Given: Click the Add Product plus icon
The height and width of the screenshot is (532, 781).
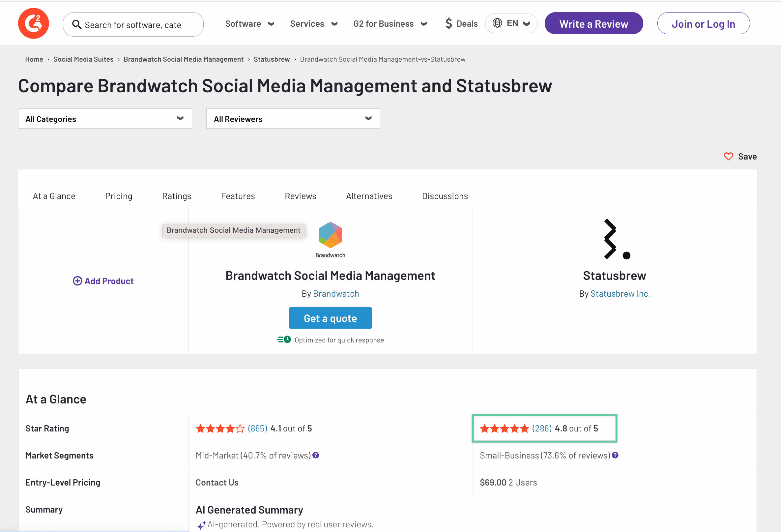Looking at the screenshot, I should point(77,281).
